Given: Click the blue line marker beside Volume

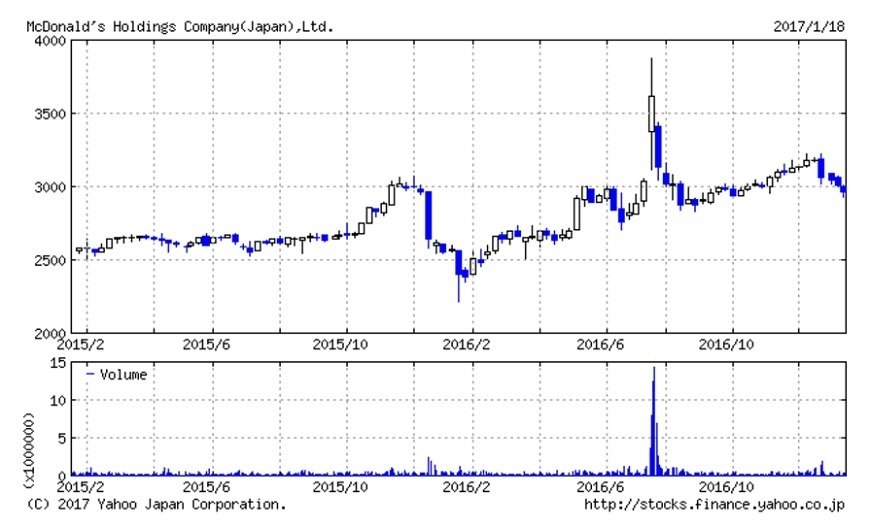Looking at the screenshot, I should click(91, 375).
